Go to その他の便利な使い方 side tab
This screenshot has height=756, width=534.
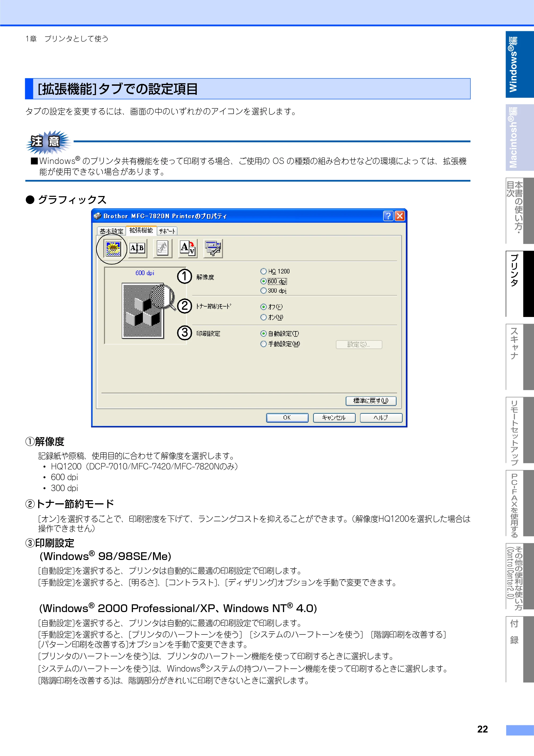pyautogui.click(x=520, y=576)
